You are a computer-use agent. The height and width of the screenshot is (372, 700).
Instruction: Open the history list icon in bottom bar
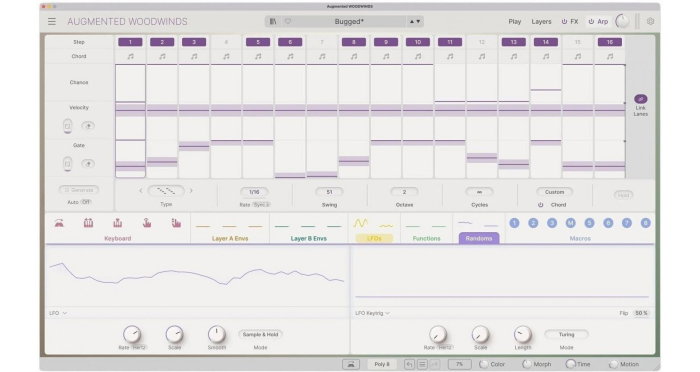coord(422,364)
